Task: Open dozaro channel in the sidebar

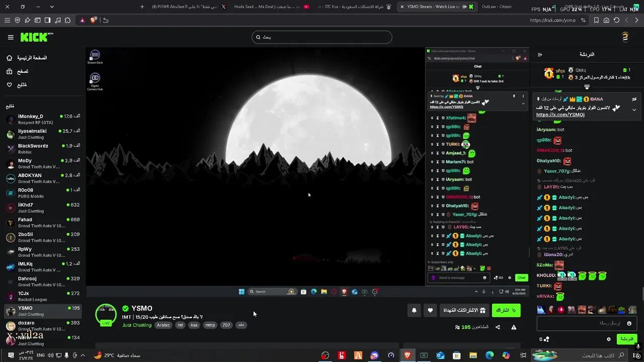Action: tap(43, 326)
